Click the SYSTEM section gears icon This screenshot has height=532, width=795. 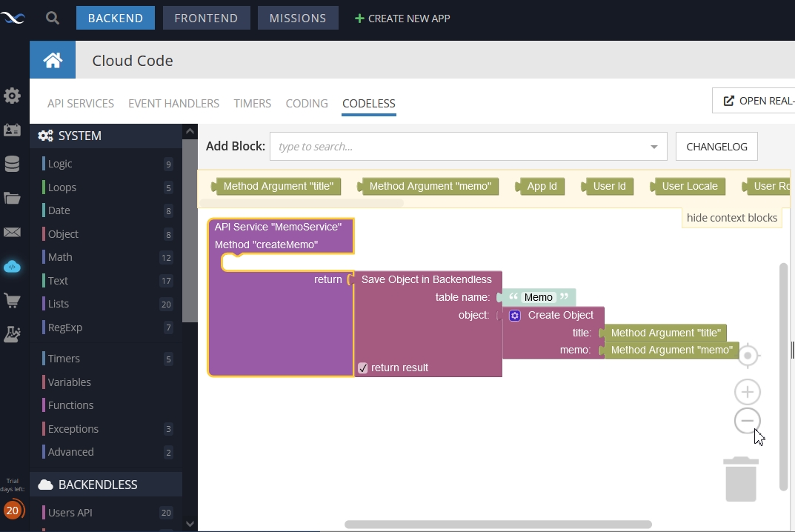(46, 136)
